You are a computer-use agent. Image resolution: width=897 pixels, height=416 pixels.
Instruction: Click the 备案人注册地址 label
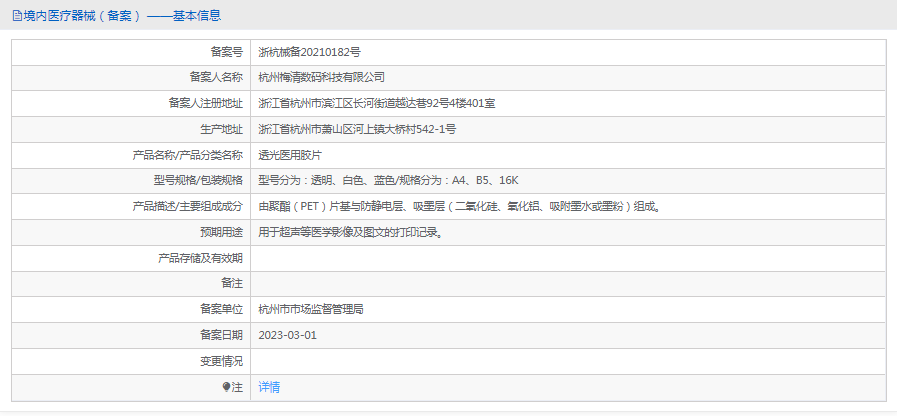point(205,104)
